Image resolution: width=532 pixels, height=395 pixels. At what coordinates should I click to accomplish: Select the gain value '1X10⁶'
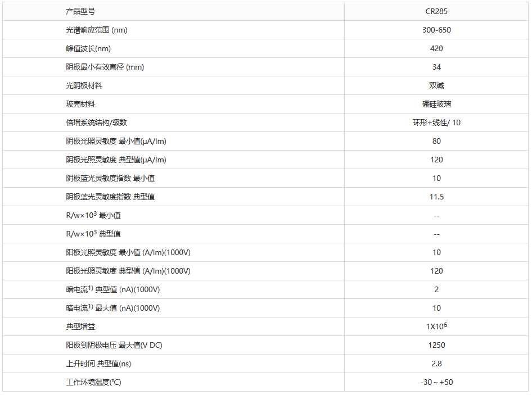pos(436,326)
